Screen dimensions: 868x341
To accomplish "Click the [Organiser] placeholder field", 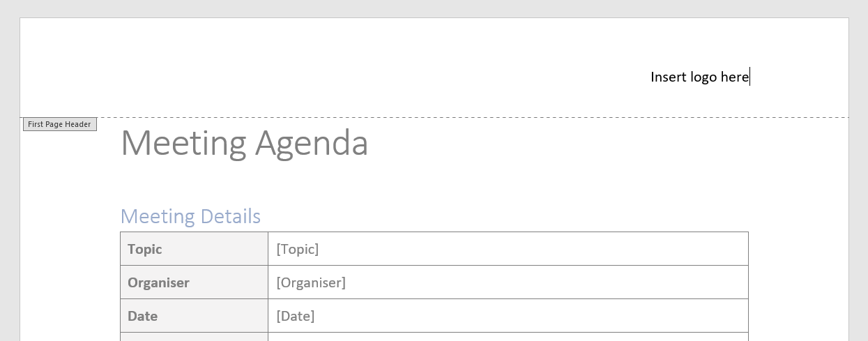I will click(311, 282).
